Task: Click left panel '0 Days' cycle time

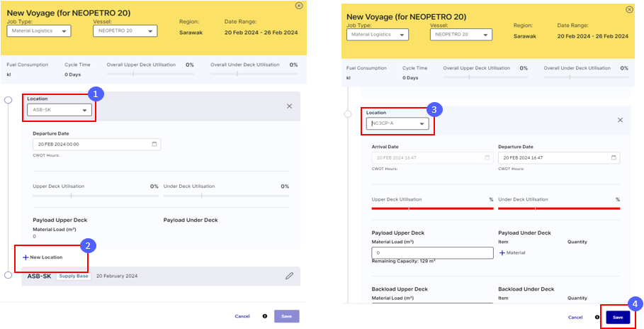Action: click(x=73, y=74)
